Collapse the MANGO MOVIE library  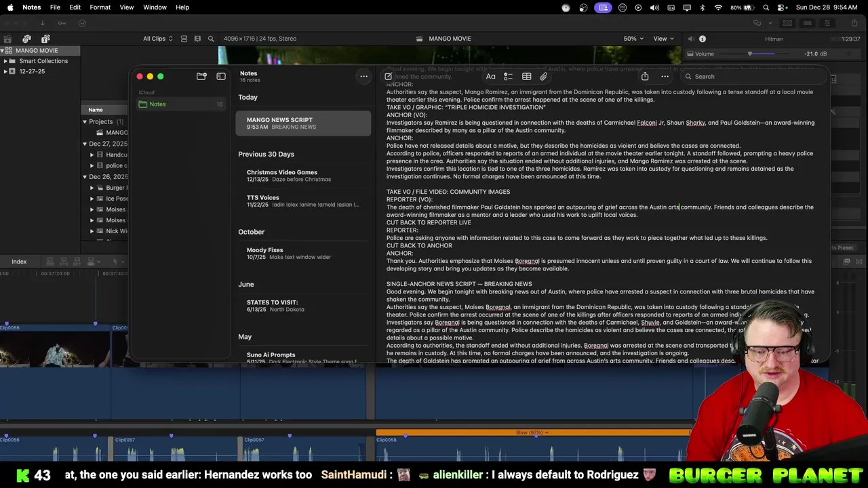pyautogui.click(x=3, y=51)
